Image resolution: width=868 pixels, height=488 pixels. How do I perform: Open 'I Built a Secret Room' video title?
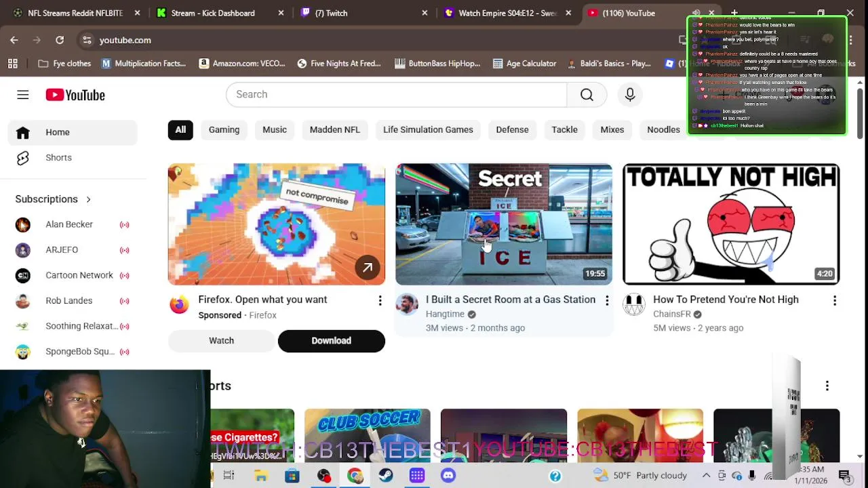point(511,300)
